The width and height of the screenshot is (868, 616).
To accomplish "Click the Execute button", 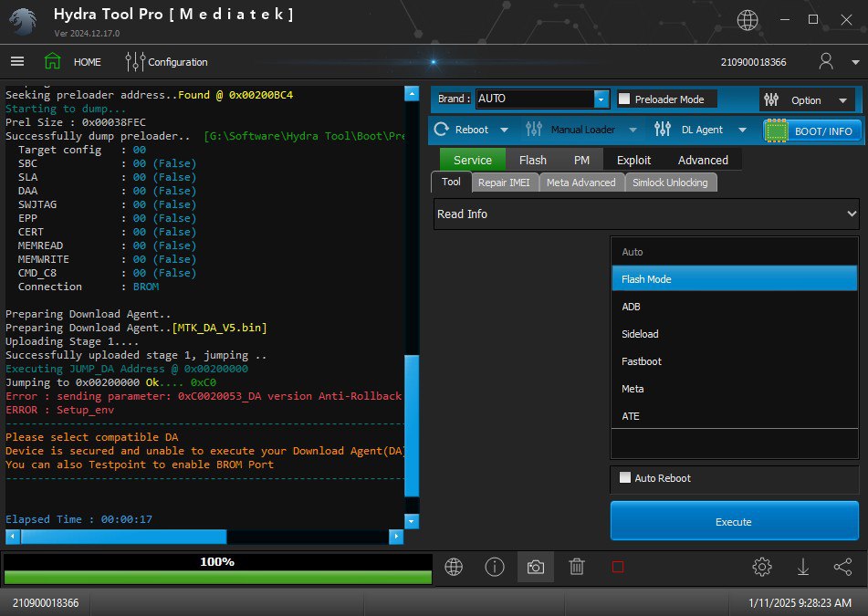I will coord(734,522).
